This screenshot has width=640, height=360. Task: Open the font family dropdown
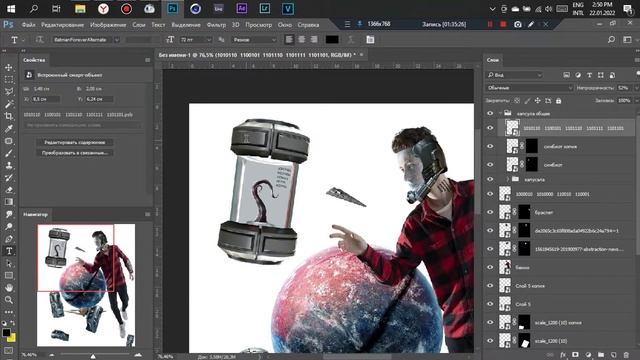(x=116, y=40)
